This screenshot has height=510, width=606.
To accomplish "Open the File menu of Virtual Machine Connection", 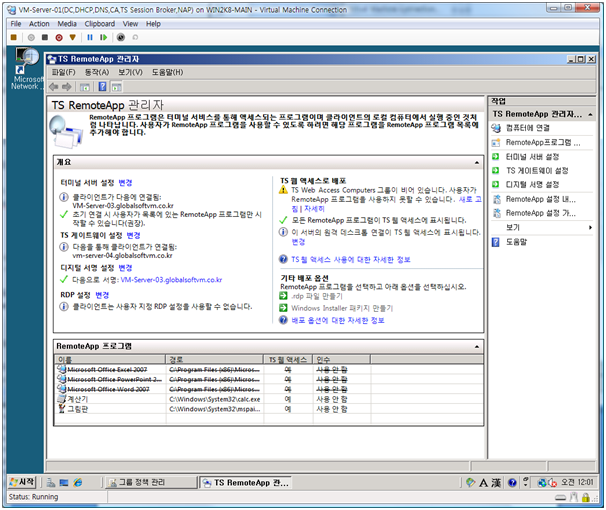I will (x=16, y=24).
